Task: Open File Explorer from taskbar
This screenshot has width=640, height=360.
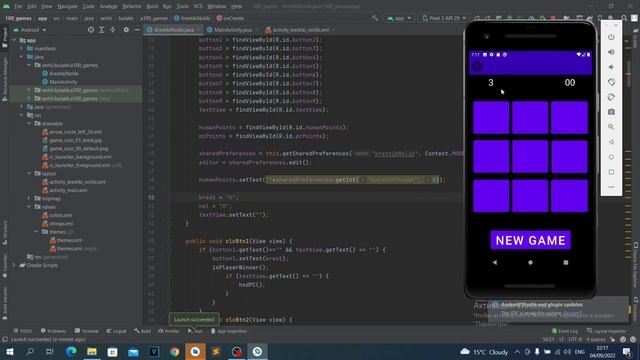Action: coord(92,351)
